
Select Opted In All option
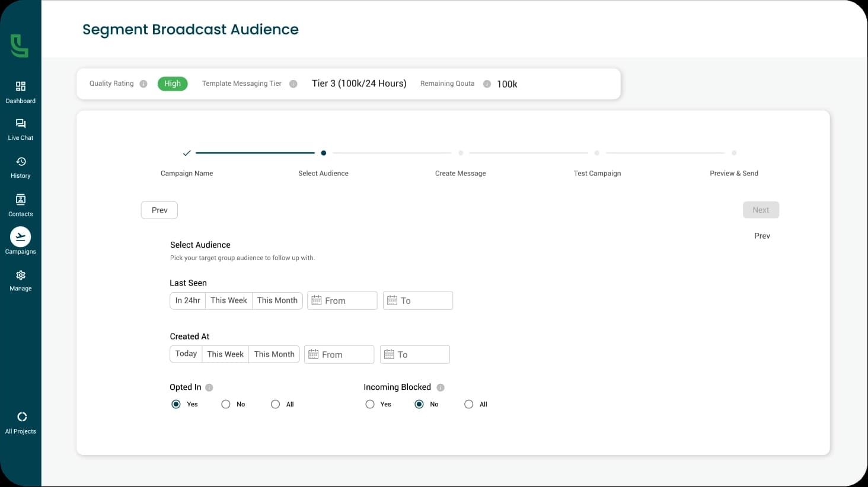(x=276, y=404)
